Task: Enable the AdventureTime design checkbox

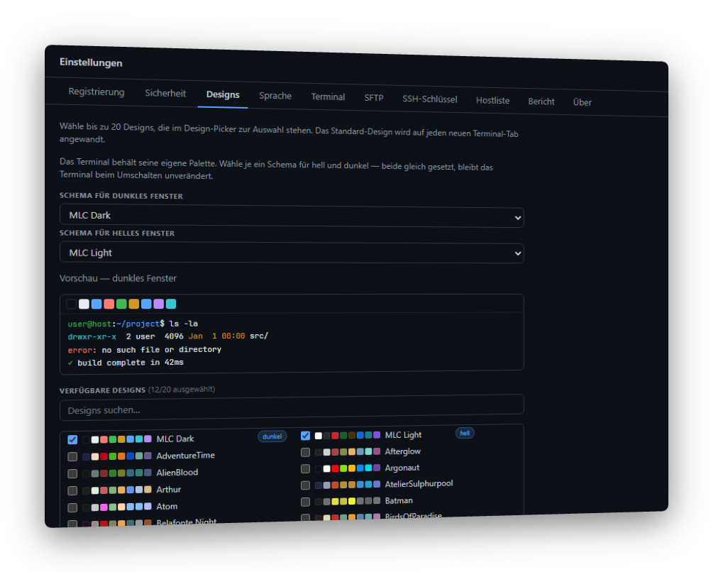Action: [72, 456]
